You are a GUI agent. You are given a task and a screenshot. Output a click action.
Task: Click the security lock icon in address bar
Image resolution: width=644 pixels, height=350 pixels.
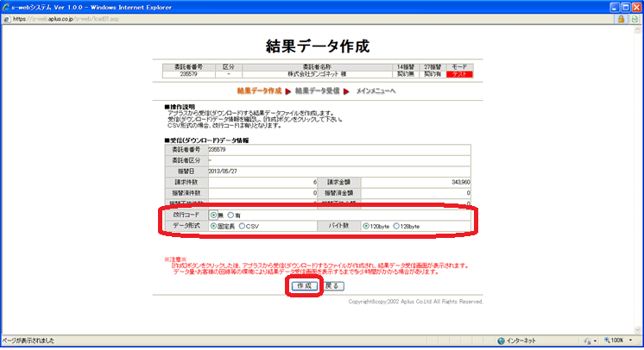[x=621, y=18]
